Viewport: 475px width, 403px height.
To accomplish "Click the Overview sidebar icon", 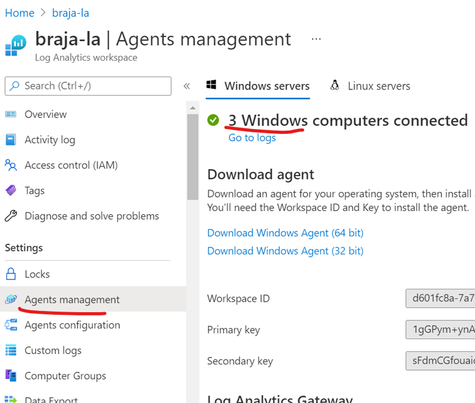I will [11, 114].
